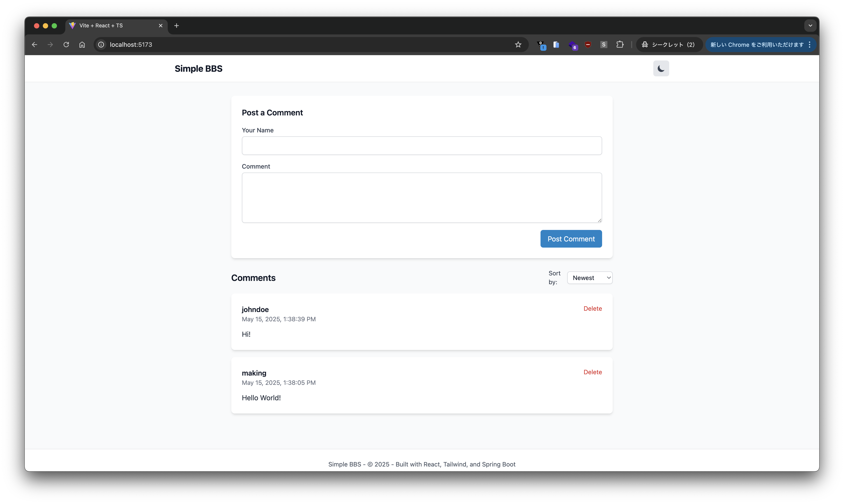Toggle dark mode with the moon icon
Image resolution: width=844 pixels, height=504 pixels.
coord(661,69)
